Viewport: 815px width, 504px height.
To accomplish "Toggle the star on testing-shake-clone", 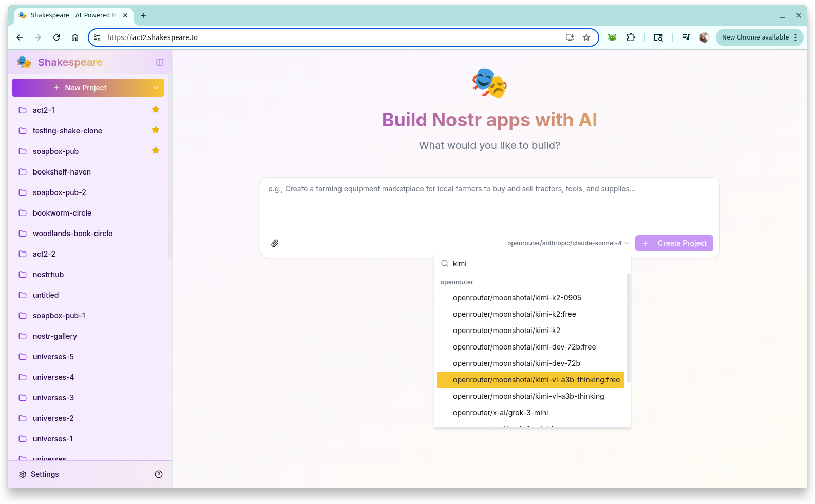I will 156,130.
